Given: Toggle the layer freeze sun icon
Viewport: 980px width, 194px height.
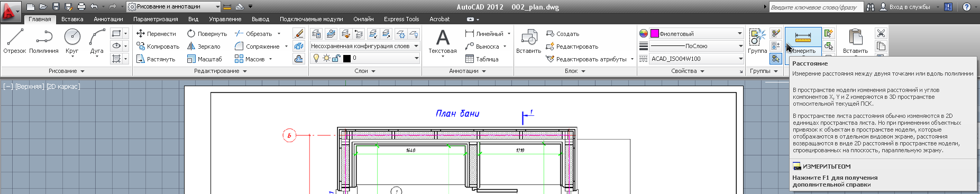Looking at the screenshot, I should pos(326,58).
